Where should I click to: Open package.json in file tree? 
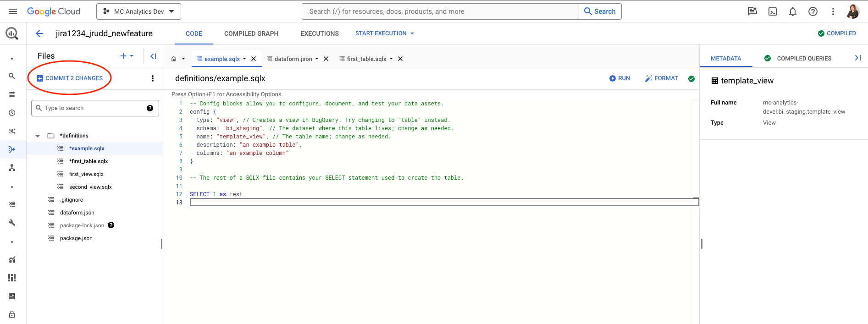pos(76,238)
